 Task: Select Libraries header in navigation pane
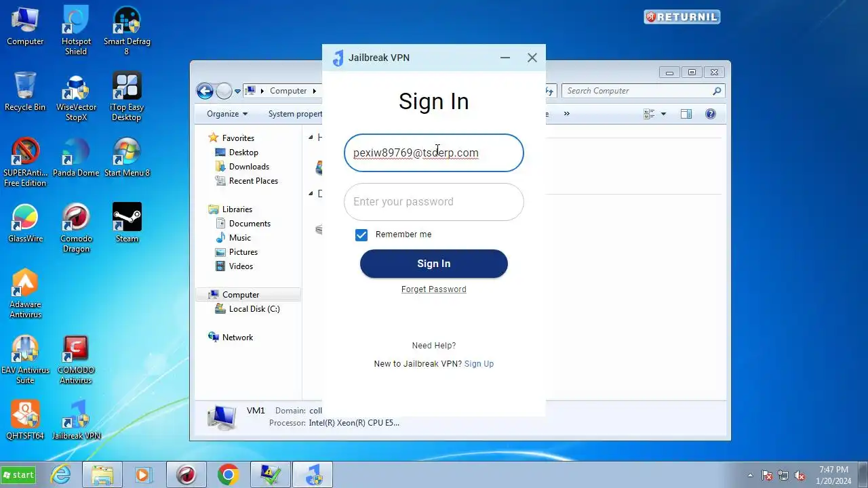point(237,209)
